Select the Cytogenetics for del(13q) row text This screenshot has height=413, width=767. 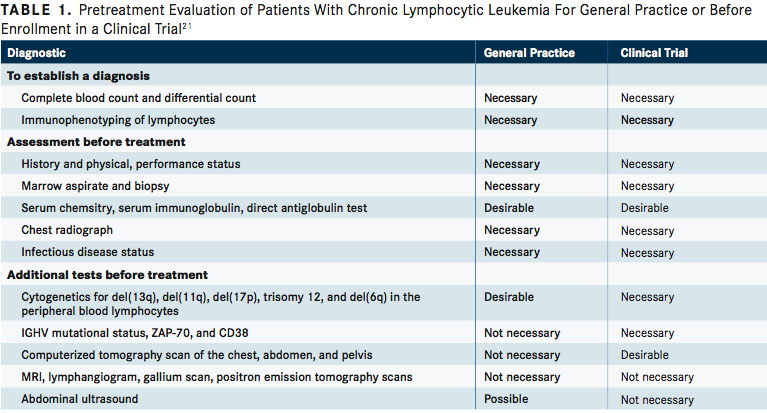pyautogui.click(x=221, y=304)
